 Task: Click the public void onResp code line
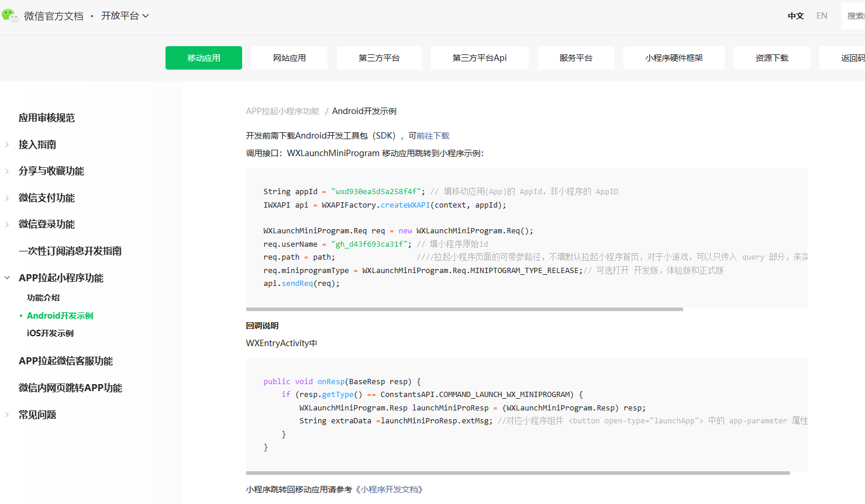click(342, 382)
